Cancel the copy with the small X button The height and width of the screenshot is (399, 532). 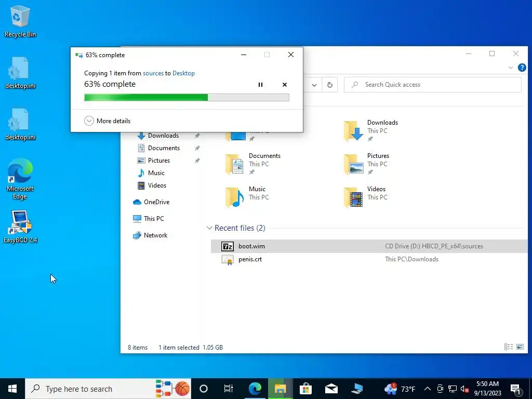click(285, 85)
